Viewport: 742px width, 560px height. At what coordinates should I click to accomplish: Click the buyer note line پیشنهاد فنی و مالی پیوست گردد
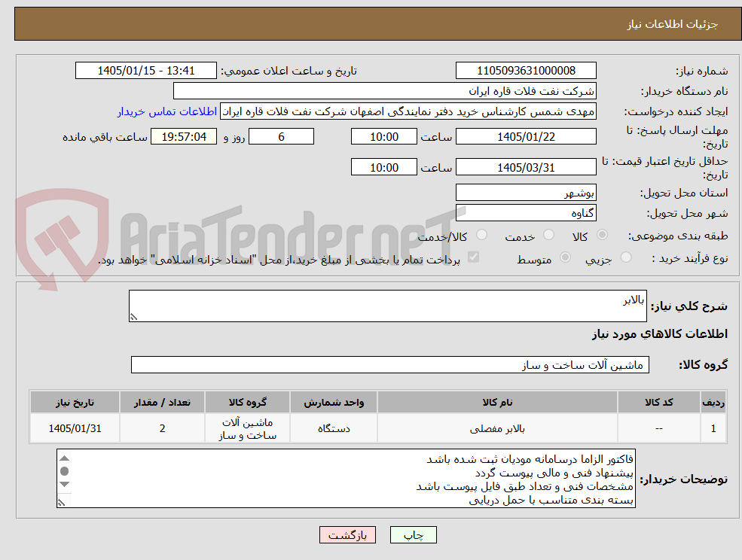(x=554, y=473)
